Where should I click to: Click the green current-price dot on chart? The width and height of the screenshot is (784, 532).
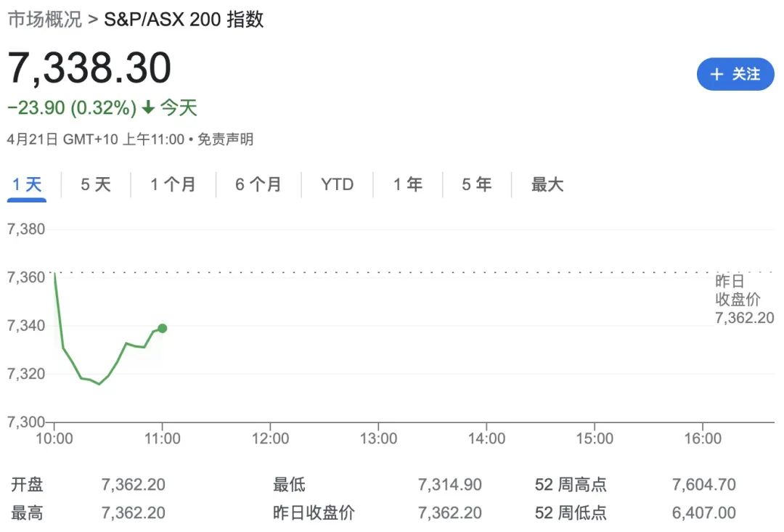point(162,329)
